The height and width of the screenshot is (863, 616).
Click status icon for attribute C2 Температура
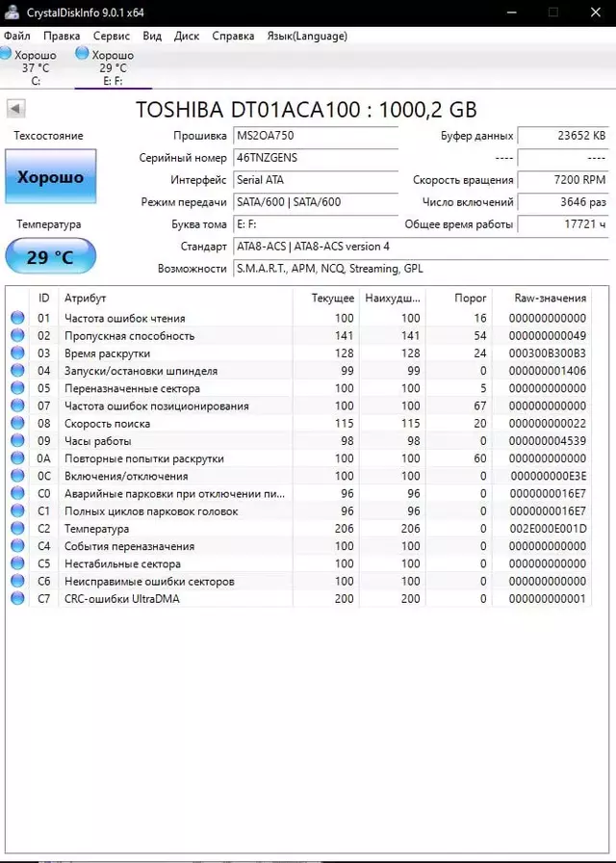[x=17, y=529]
